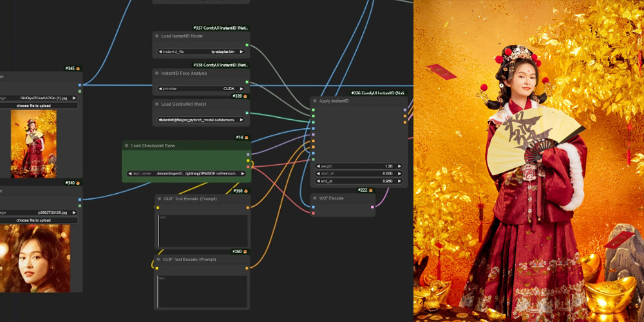The width and height of the screenshot is (644, 322).
Task: Open the p2902733120.jpg image combo in node #340
Action: point(39,213)
